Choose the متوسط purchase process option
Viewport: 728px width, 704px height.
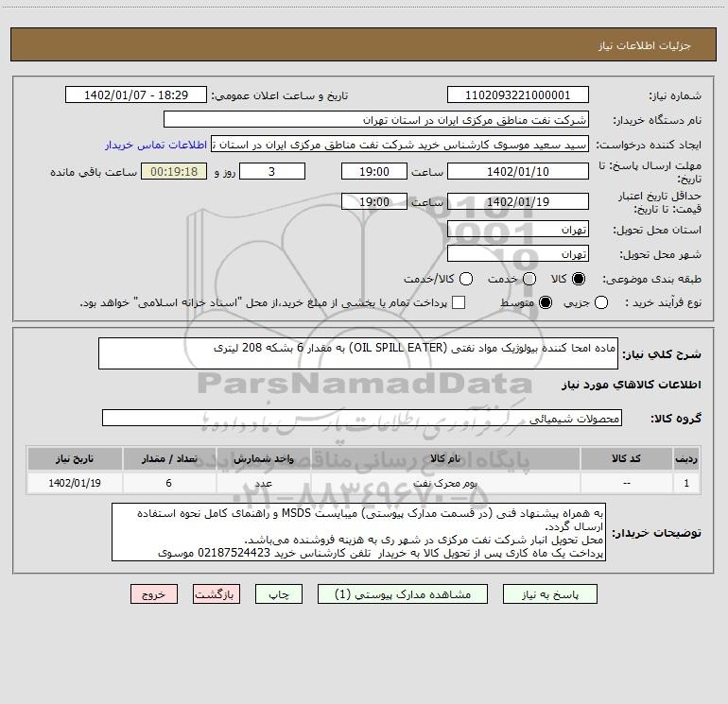[546, 302]
